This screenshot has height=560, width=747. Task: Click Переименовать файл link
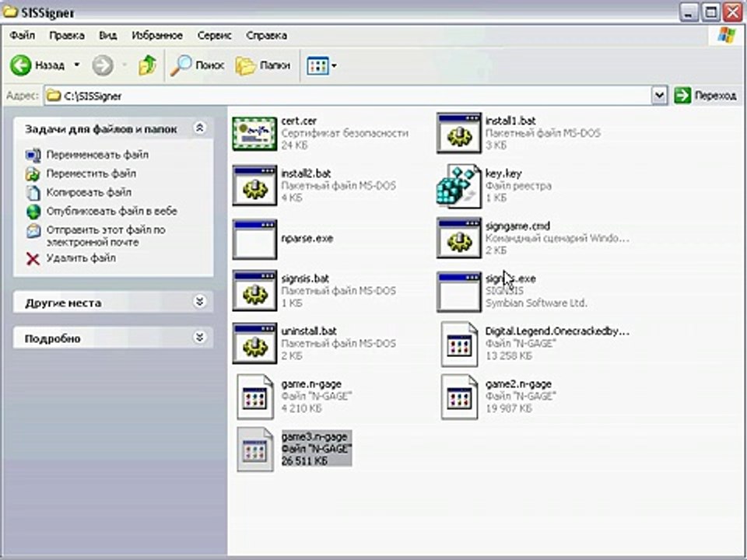[x=98, y=155]
